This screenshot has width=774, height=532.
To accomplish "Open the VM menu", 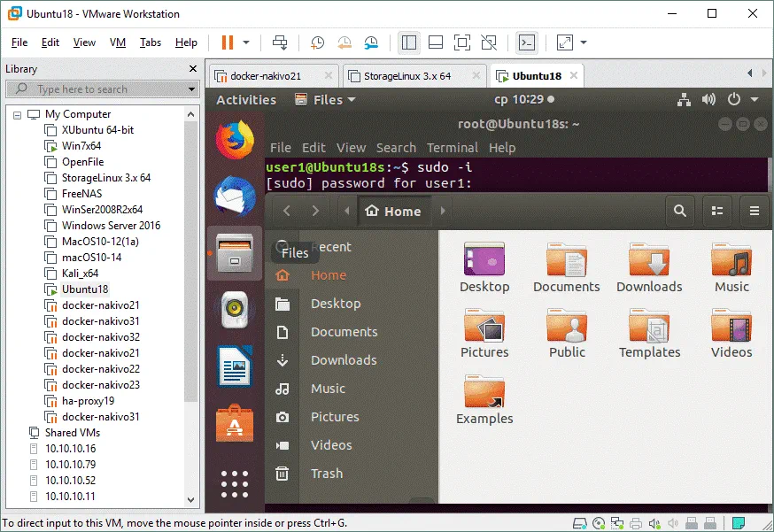I will [x=117, y=42].
